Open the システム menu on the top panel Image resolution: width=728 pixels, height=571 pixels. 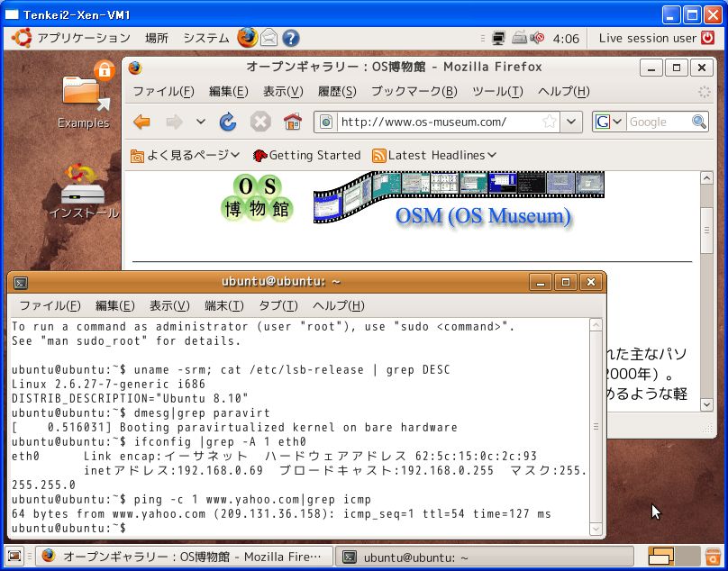pyautogui.click(x=206, y=38)
